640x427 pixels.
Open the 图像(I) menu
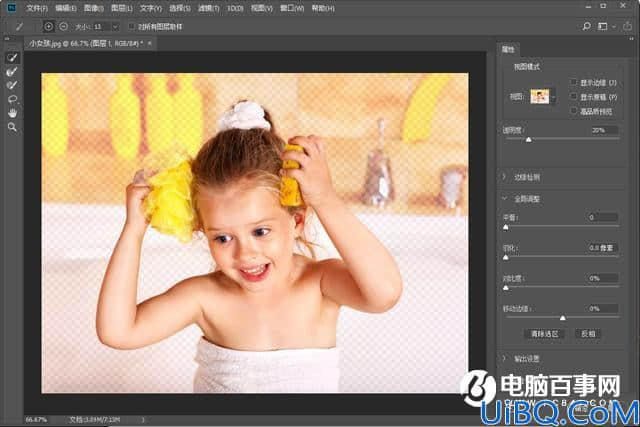tap(94, 8)
